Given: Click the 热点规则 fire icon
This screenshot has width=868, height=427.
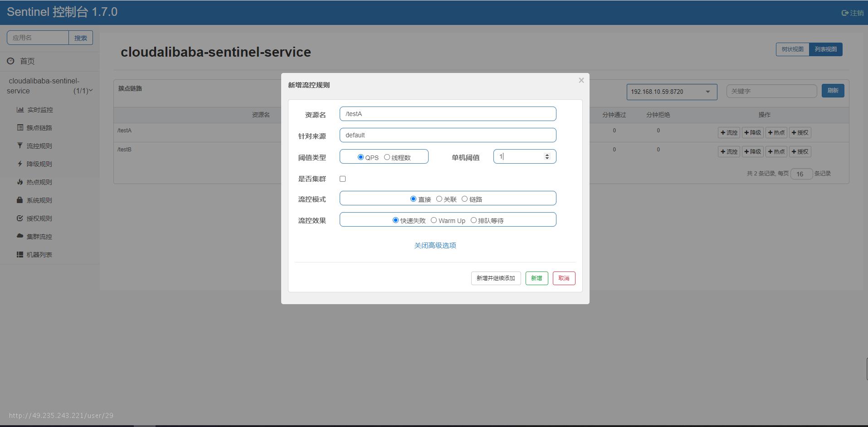Looking at the screenshot, I should (x=20, y=182).
